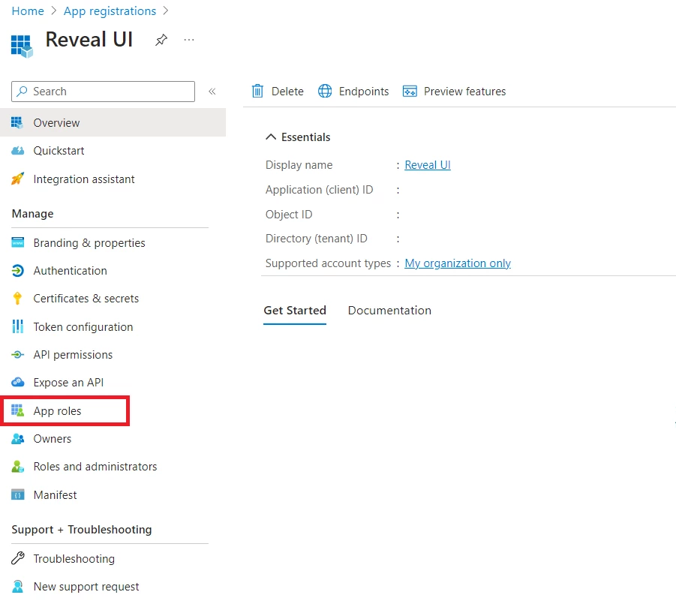Pin the Reveal UI blade
Image resolution: width=676 pixels, height=616 pixels.
click(x=161, y=40)
